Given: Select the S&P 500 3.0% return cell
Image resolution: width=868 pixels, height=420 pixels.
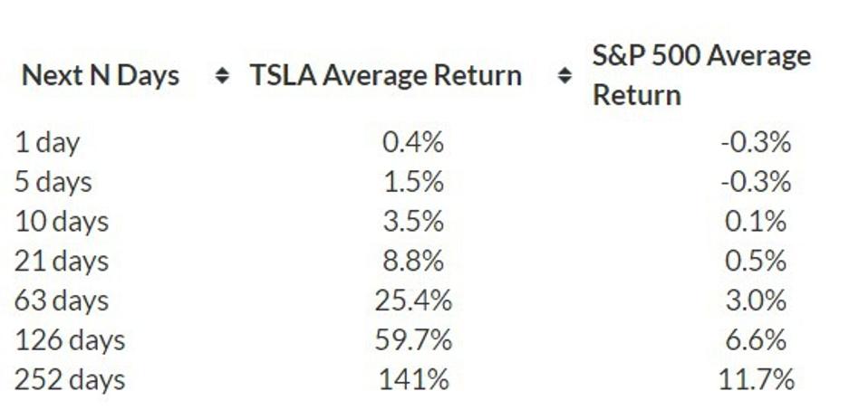Looking at the screenshot, I should 756,301.
